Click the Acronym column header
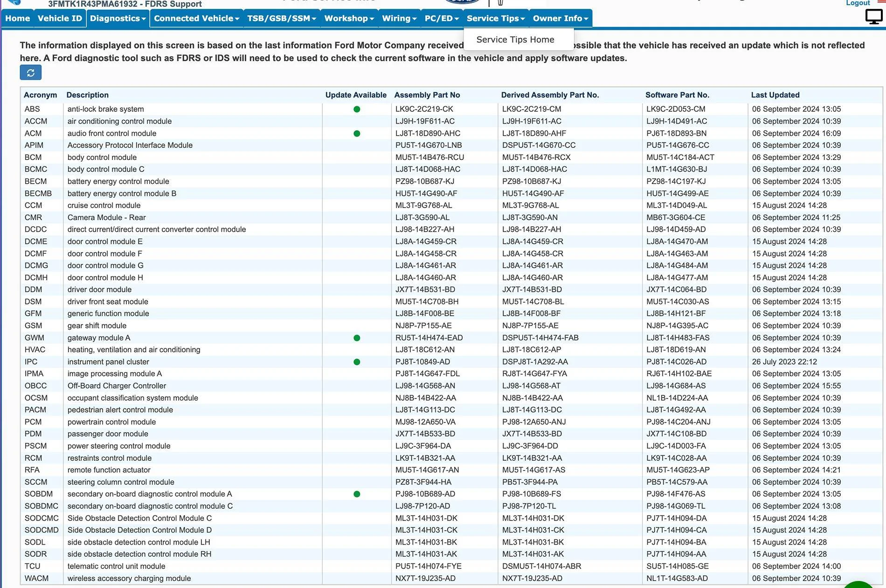Viewport: 886px width, 588px height. pos(41,95)
